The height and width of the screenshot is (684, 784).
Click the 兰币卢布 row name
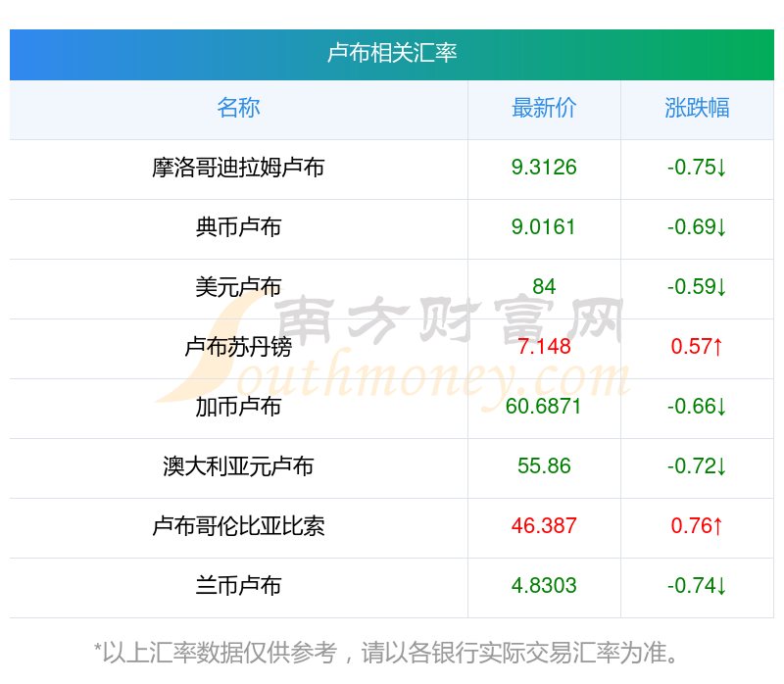click(x=238, y=585)
